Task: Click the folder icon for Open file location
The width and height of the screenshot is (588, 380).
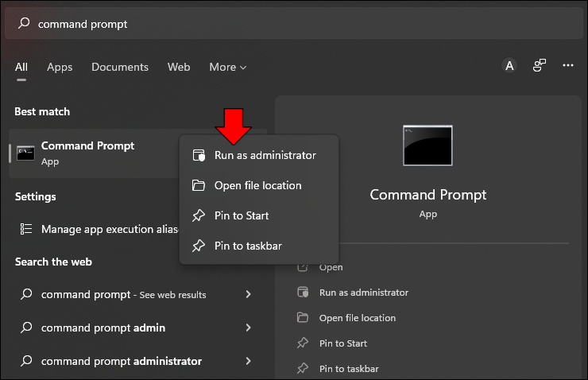Action: pos(199,185)
